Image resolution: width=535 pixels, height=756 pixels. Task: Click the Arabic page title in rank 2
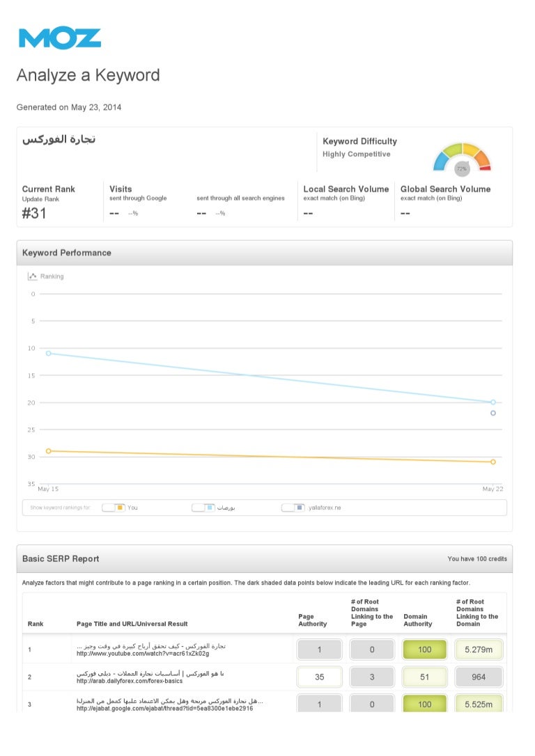pos(150,674)
